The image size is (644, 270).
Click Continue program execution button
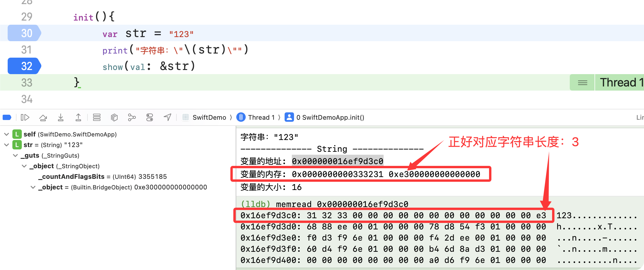click(25, 117)
